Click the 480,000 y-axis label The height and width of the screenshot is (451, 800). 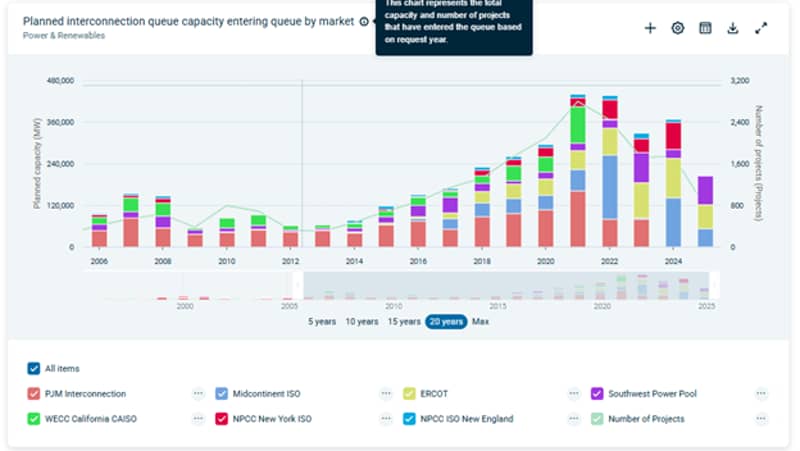pyautogui.click(x=60, y=81)
